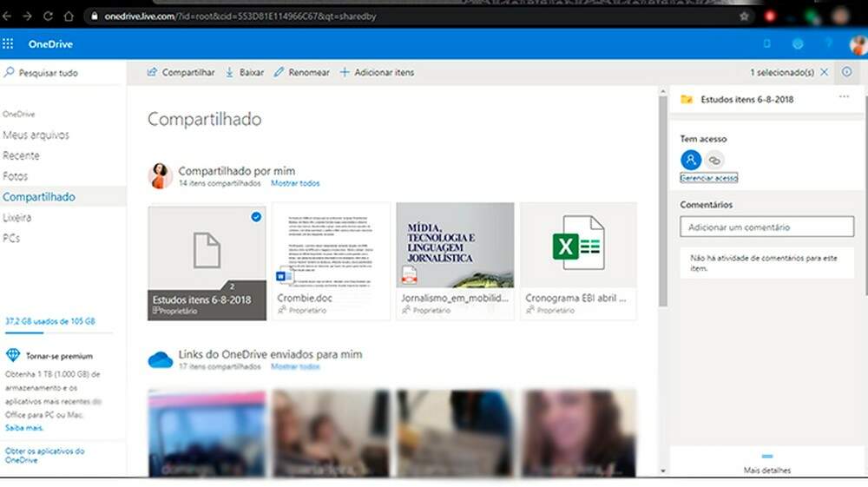
Task: Click the blue person access icon
Action: point(691,160)
